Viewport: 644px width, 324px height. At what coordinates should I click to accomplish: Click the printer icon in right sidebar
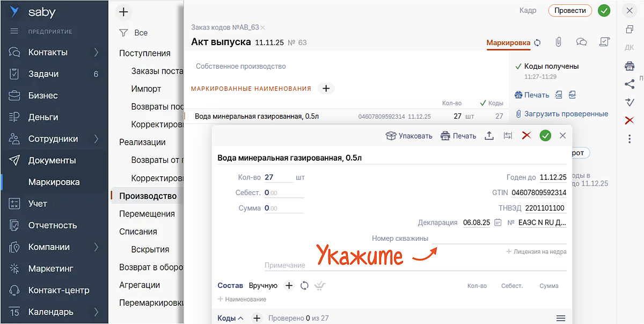point(630,66)
